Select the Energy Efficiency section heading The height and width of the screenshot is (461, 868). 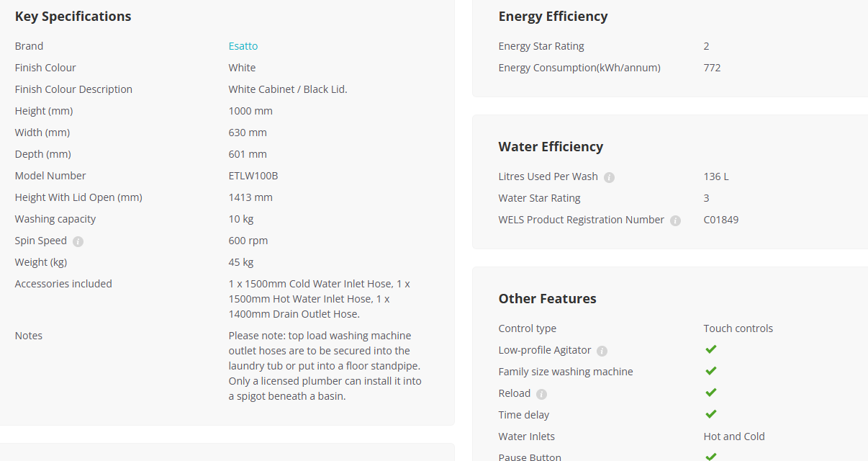[553, 17]
